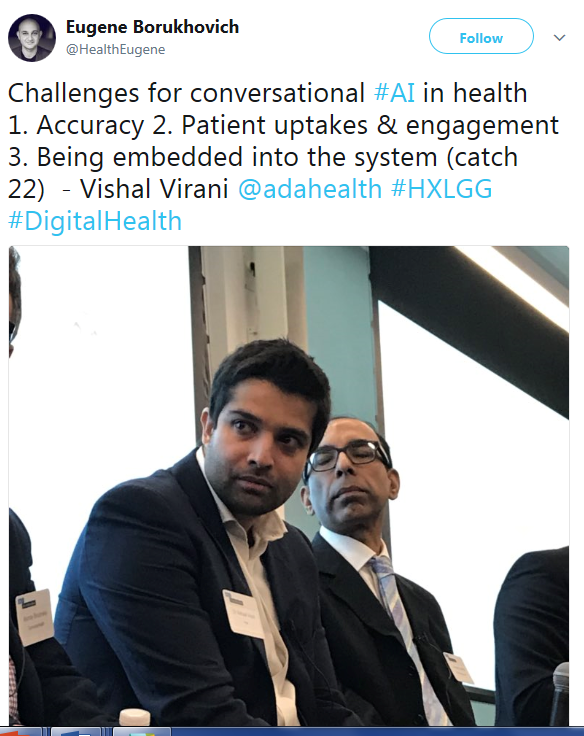
Task: Click the empty area of the Windows taskbar
Action: 376,732
